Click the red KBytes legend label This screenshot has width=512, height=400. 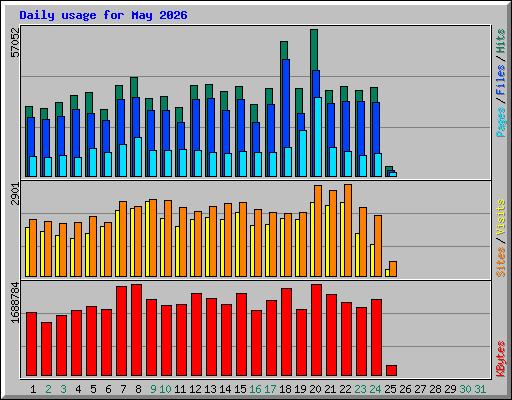coord(501,359)
